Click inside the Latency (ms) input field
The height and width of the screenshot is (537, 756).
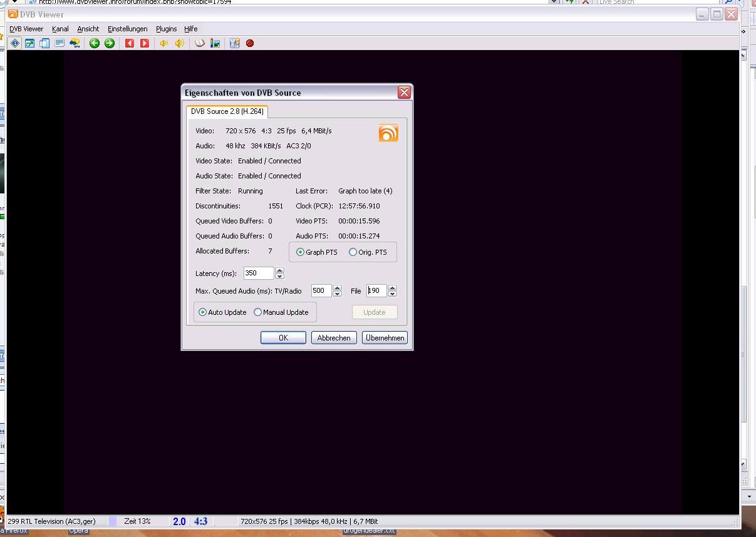coord(258,274)
